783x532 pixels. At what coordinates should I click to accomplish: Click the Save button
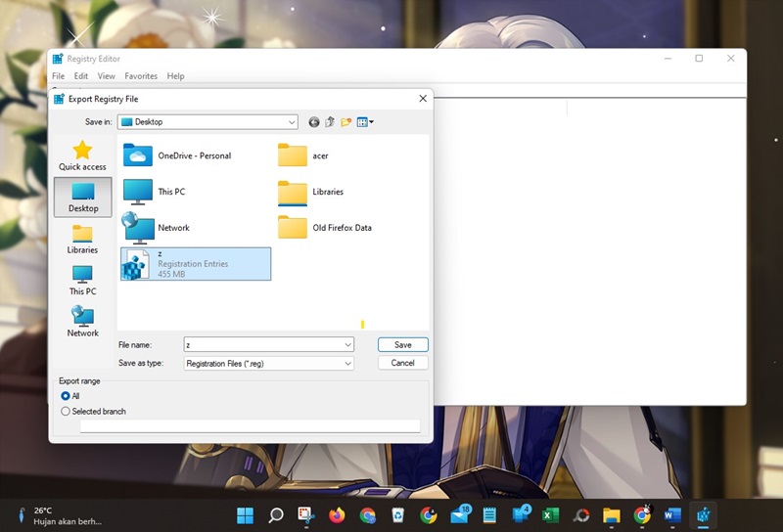click(x=403, y=345)
